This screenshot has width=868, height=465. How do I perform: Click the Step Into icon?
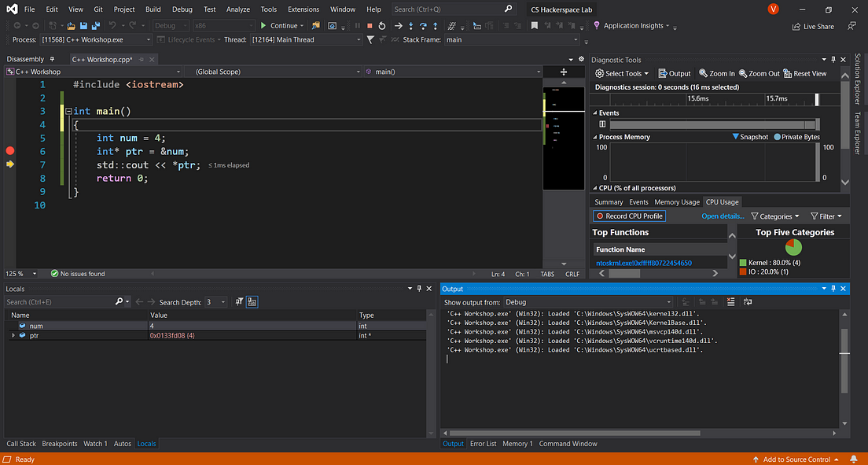click(x=410, y=25)
